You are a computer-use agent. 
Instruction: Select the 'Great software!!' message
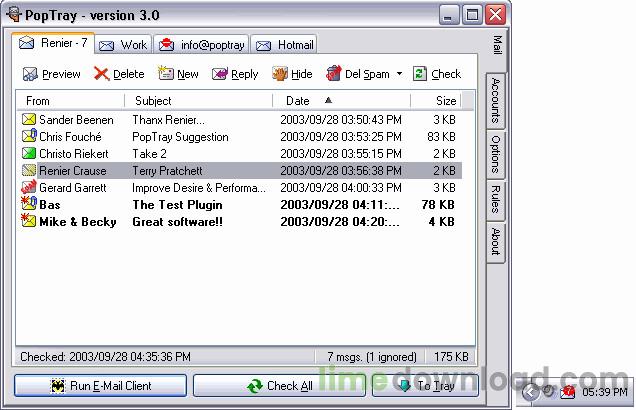[177, 222]
